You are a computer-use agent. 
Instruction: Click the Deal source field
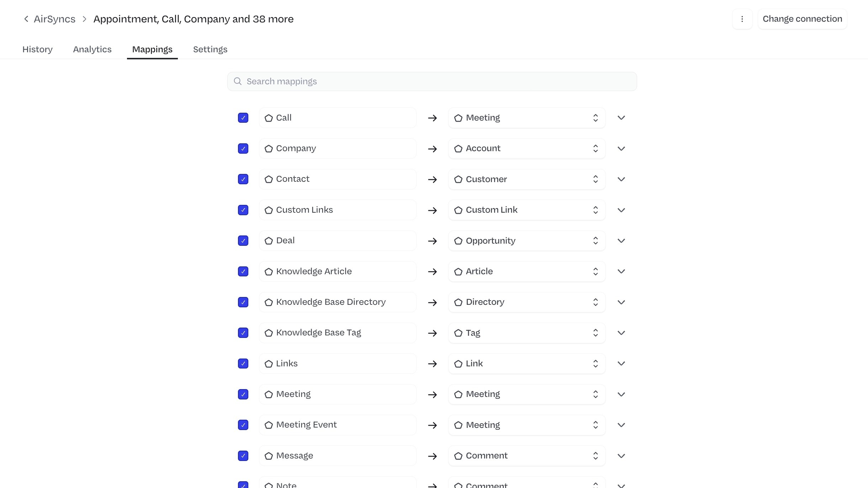(338, 240)
